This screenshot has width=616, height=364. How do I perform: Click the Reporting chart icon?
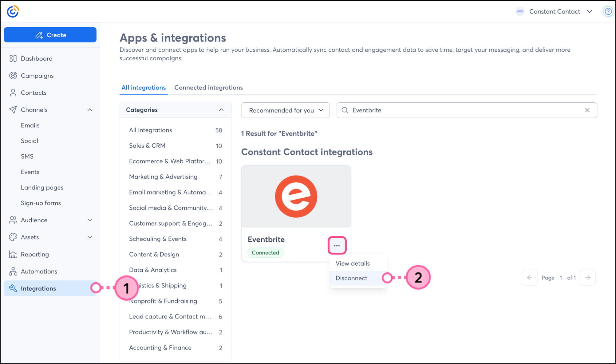[13, 254]
